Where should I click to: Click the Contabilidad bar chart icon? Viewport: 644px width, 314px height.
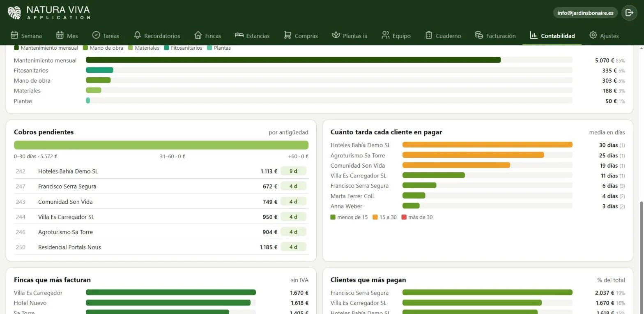point(534,35)
